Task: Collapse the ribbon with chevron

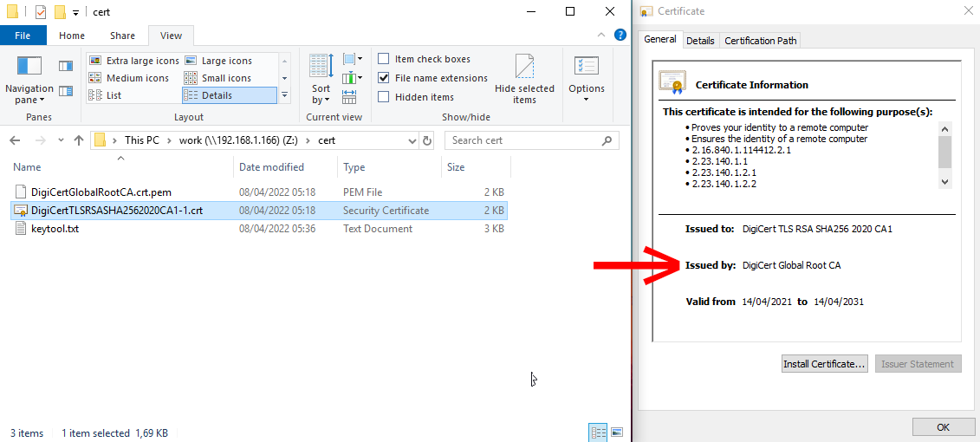Action: [601, 35]
